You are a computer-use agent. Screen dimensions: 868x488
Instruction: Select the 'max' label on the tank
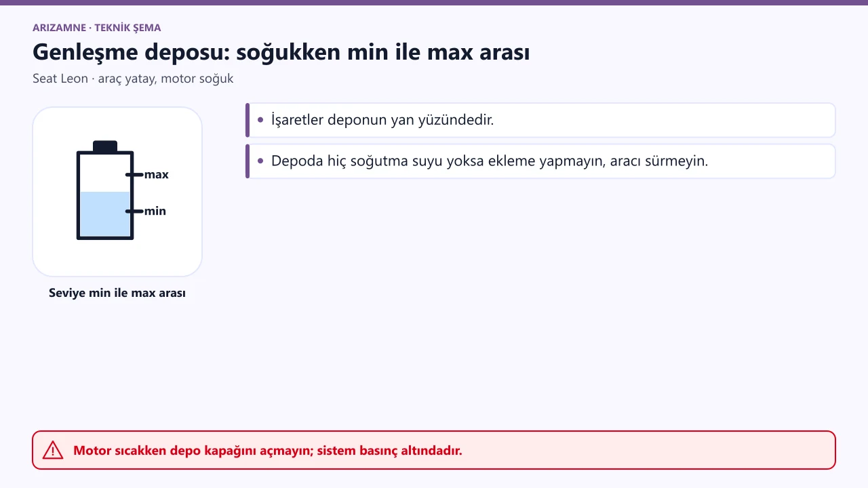click(x=156, y=175)
